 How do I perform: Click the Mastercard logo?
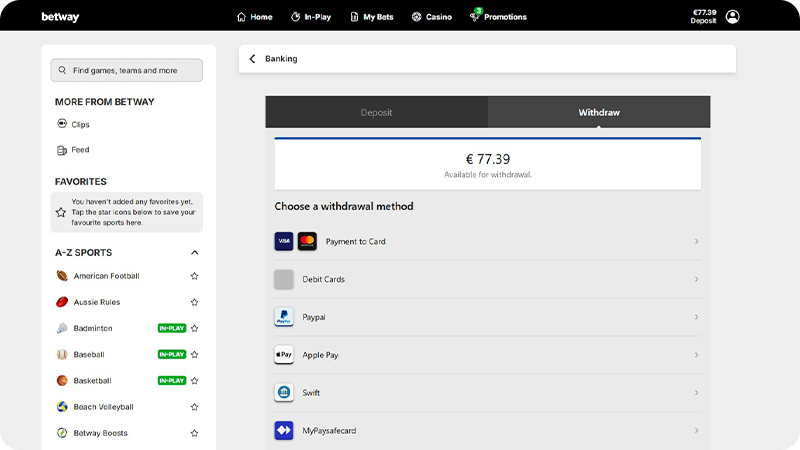pos(307,241)
